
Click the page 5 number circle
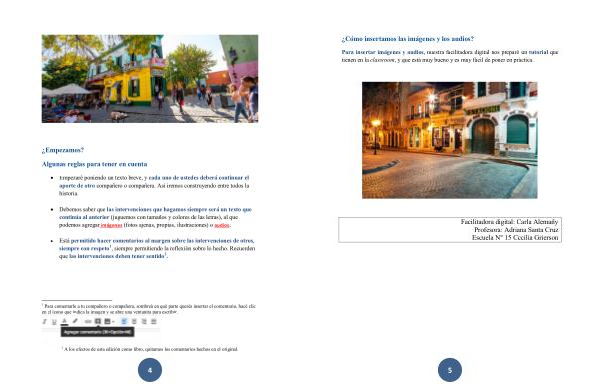coord(450,370)
